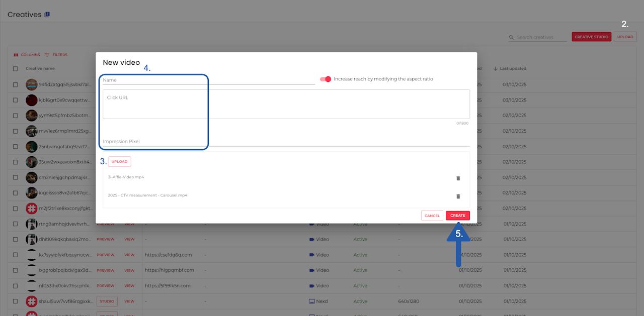Image resolution: width=644 pixels, height=316 pixels.
Task: Click the thumbnail of creative kjb16grt0e9cwqqettw
Action: point(32,100)
